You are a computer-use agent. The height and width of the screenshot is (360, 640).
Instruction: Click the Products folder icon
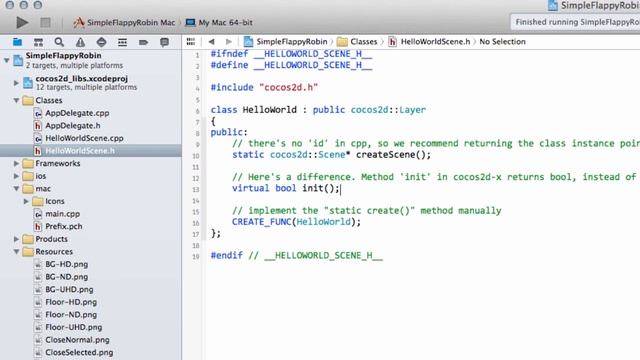point(28,239)
